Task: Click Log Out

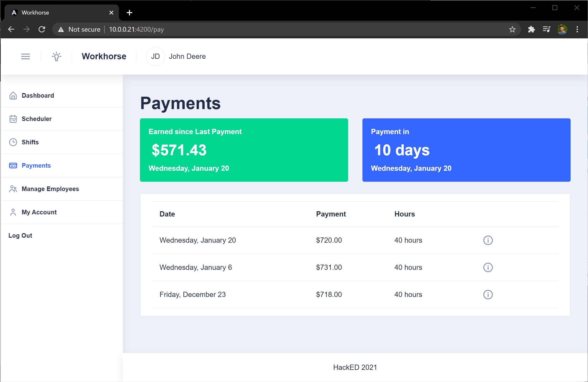Action: tap(20, 236)
